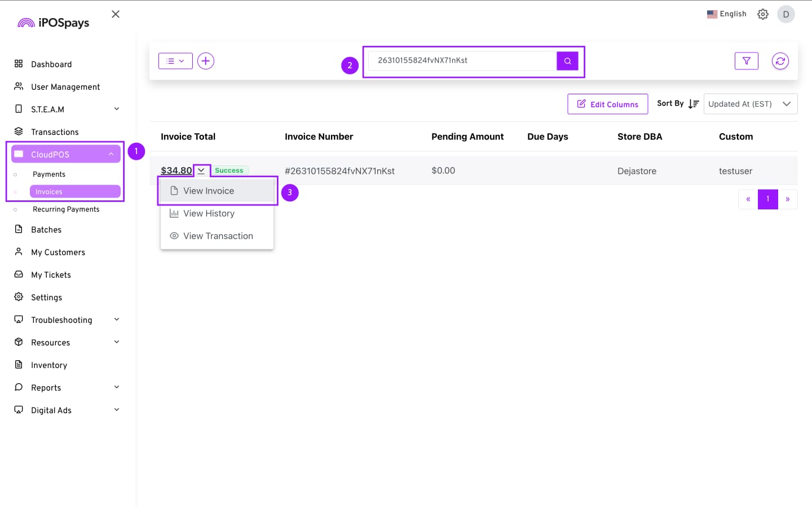The width and height of the screenshot is (812, 508).
Task: Refresh the invoice list
Action: (x=780, y=61)
